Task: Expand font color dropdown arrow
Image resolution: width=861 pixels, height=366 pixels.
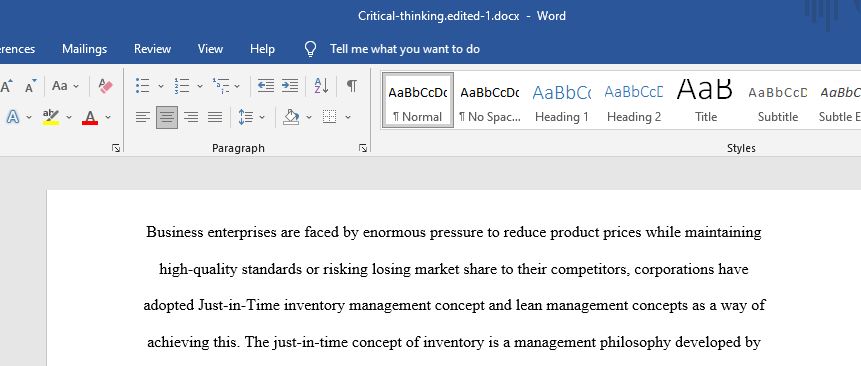Action: pyautogui.click(x=108, y=117)
